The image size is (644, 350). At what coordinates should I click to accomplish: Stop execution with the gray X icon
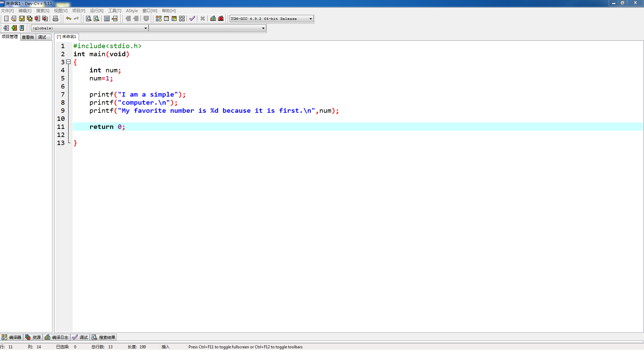pyautogui.click(x=203, y=19)
